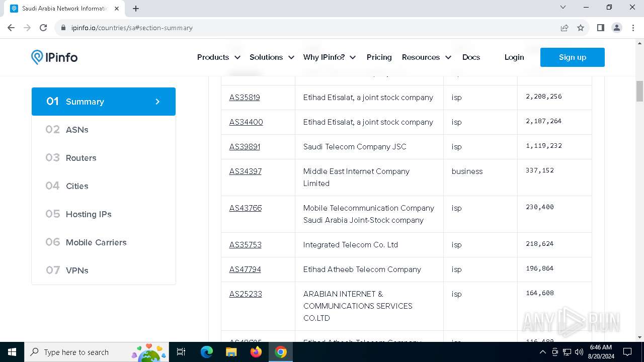
Task: Click the Sign up button
Action: point(573,57)
